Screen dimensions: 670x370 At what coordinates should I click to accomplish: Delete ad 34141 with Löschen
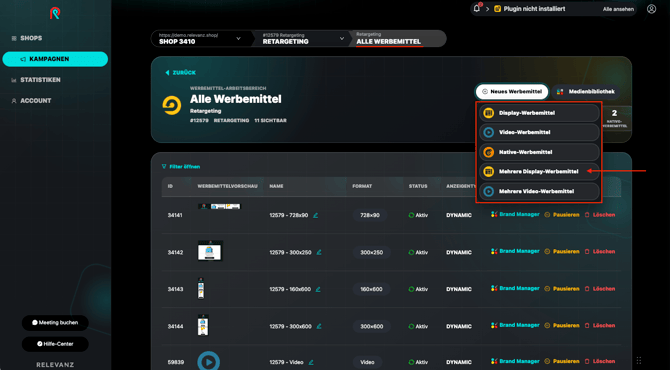[600, 214]
